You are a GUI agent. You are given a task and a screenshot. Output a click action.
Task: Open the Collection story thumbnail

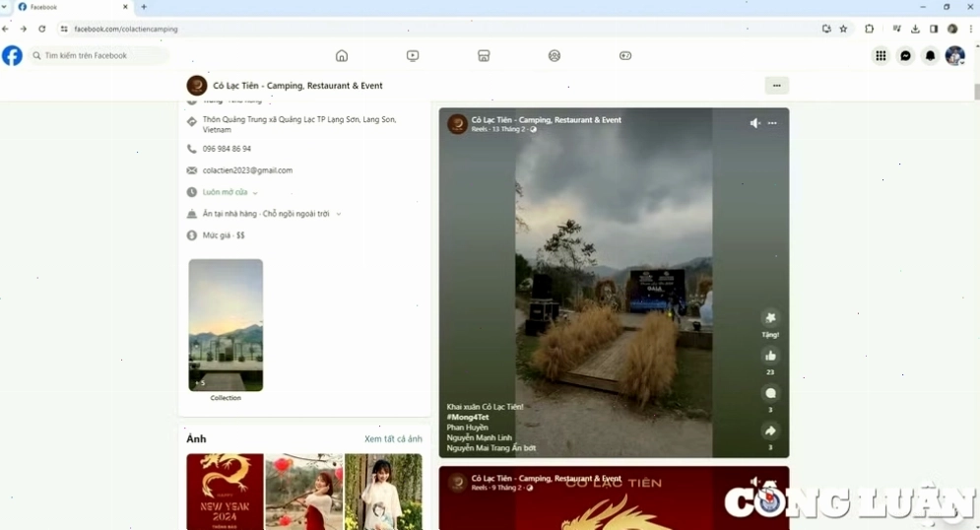pyautogui.click(x=226, y=325)
